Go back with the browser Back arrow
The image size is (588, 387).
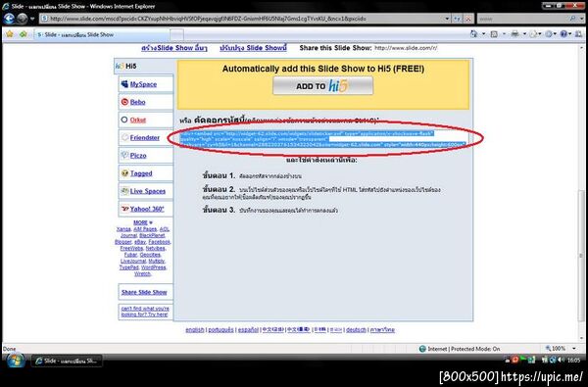pos(9,18)
